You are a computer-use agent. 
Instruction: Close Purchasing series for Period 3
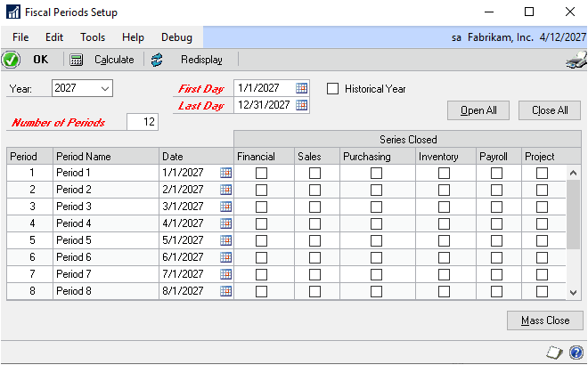(377, 207)
